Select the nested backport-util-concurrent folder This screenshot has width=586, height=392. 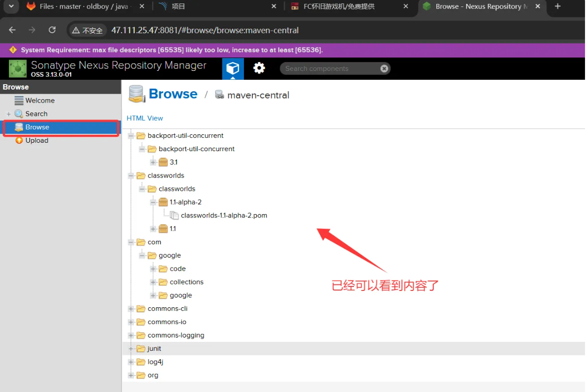(x=196, y=149)
